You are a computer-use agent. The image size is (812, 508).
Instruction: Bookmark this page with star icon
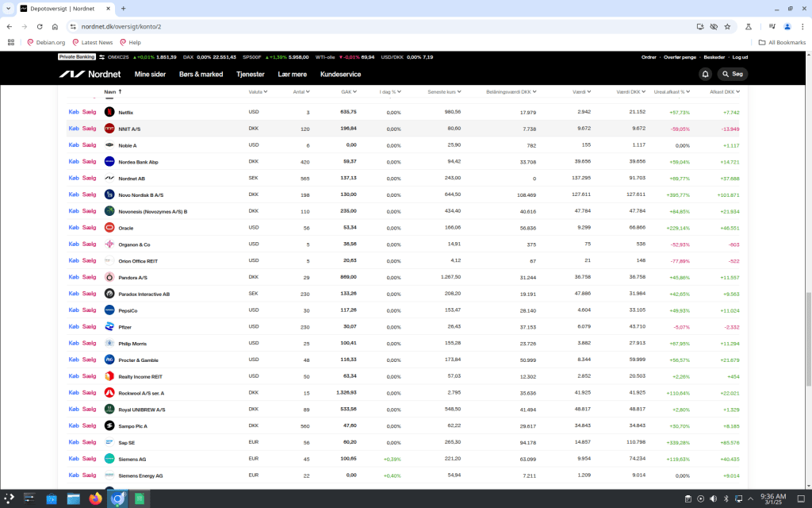pyautogui.click(x=727, y=26)
